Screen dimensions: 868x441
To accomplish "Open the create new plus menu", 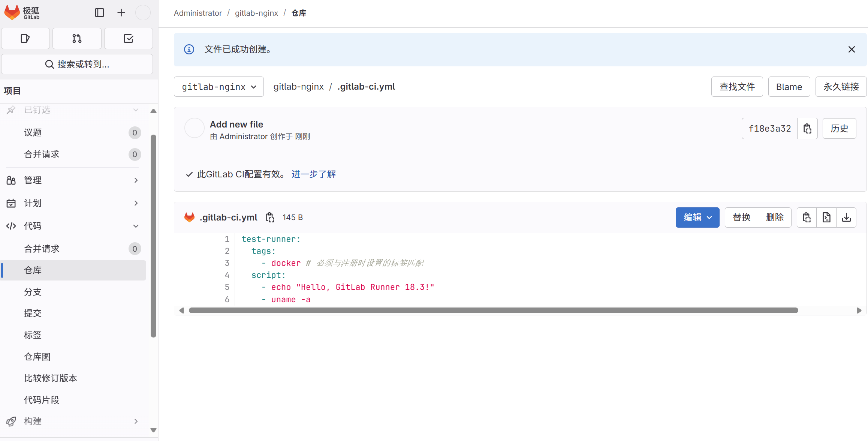I will click(x=121, y=13).
